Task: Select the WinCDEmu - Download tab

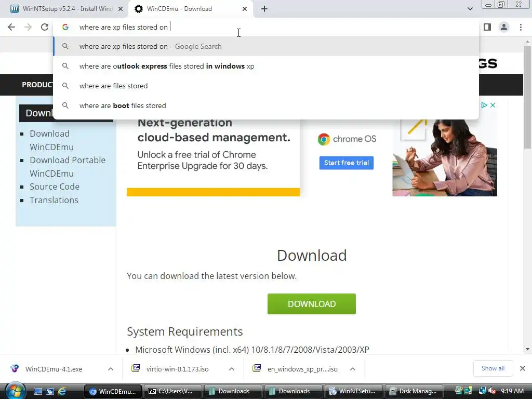Action: (190, 9)
